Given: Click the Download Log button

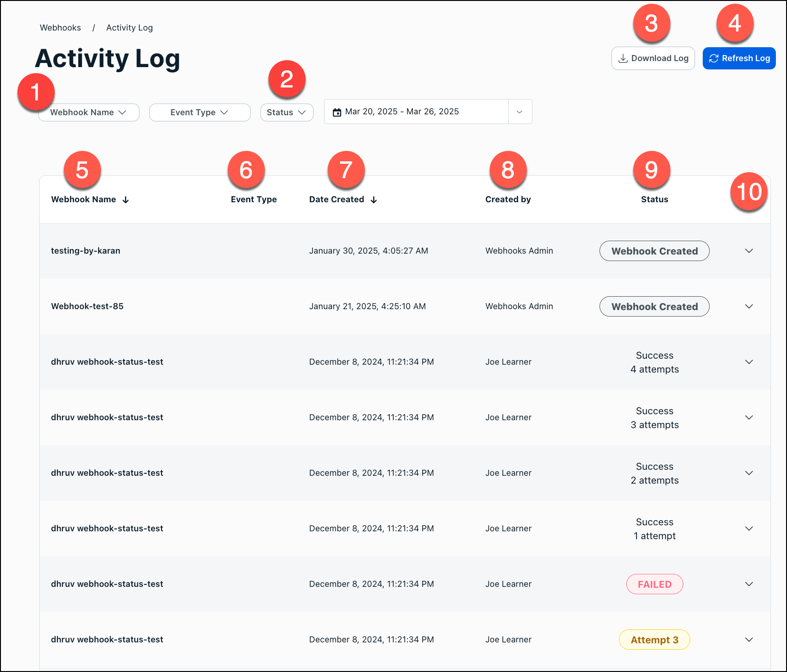Looking at the screenshot, I should (653, 58).
